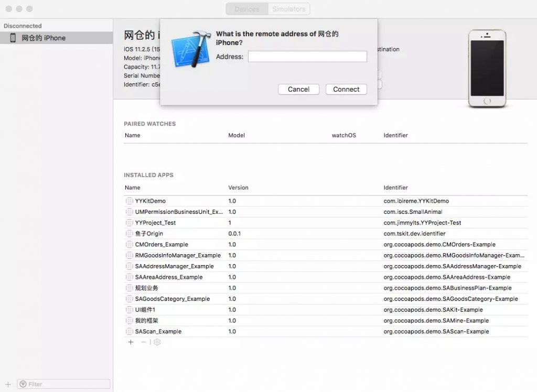Select the SAScan_Example app name
The image size is (537, 392).
click(158, 331)
